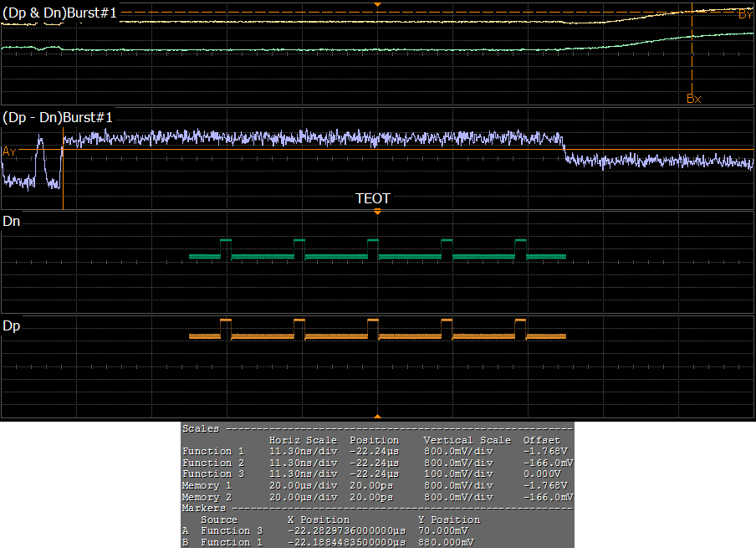Click the Dn waveform label
Viewport: 756px width, 548px height.
click(12, 222)
